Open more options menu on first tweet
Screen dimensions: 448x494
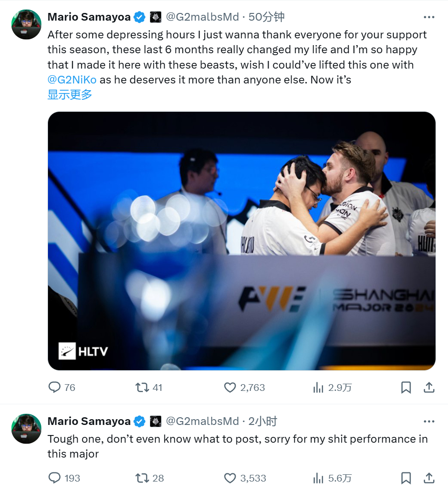(x=429, y=17)
